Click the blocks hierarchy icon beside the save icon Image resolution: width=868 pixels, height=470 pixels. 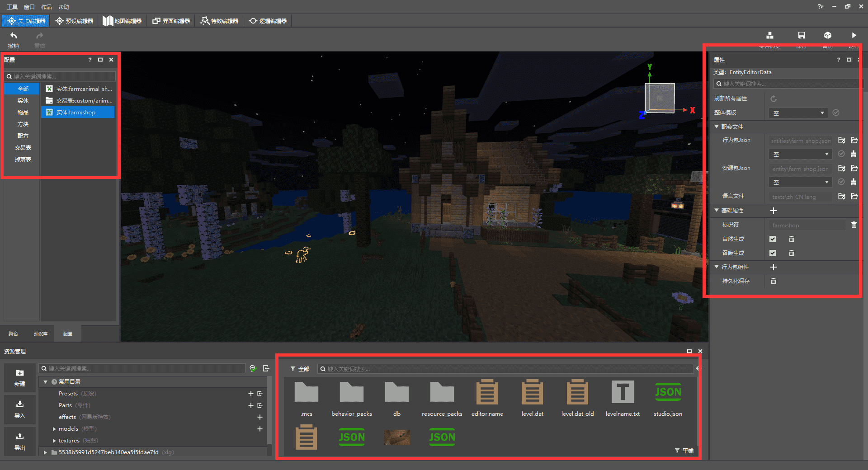[x=770, y=35]
